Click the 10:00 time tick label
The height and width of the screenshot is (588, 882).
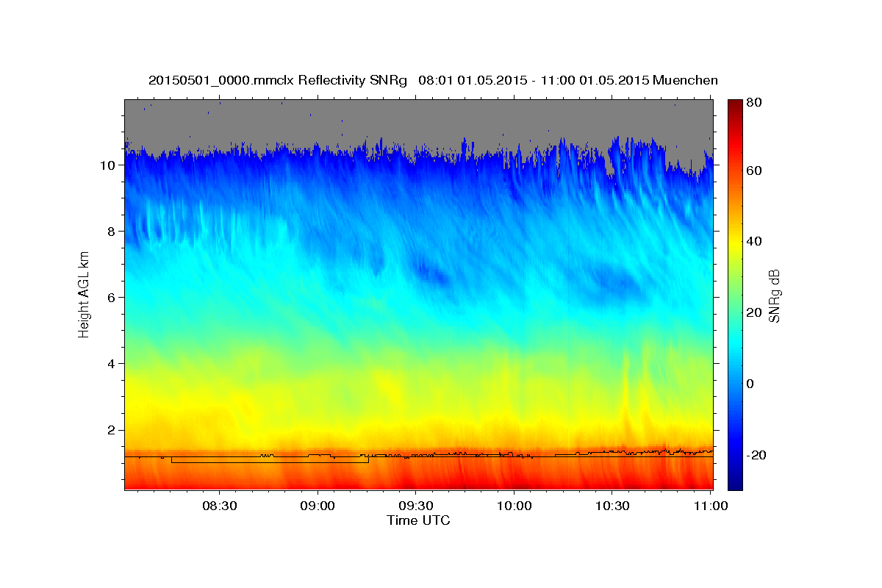click(514, 506)
